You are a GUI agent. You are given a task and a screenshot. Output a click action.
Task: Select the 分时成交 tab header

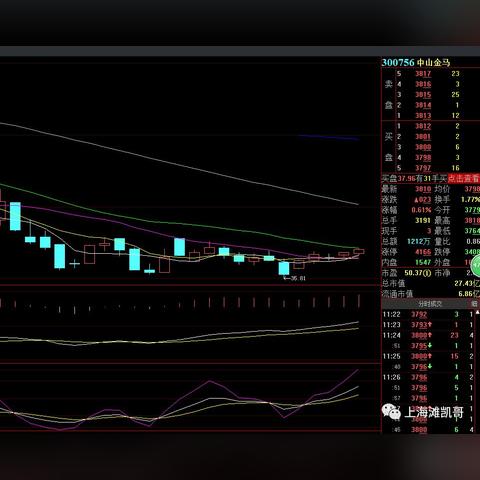click(430, 304)
